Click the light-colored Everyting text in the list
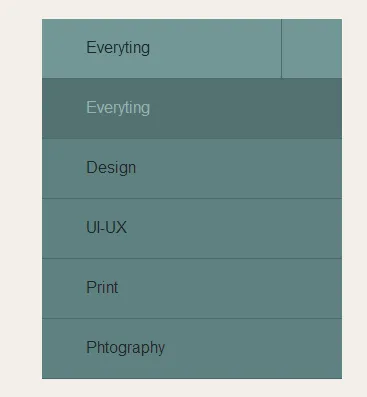The image size is (367, 397). tap(118, 108)
